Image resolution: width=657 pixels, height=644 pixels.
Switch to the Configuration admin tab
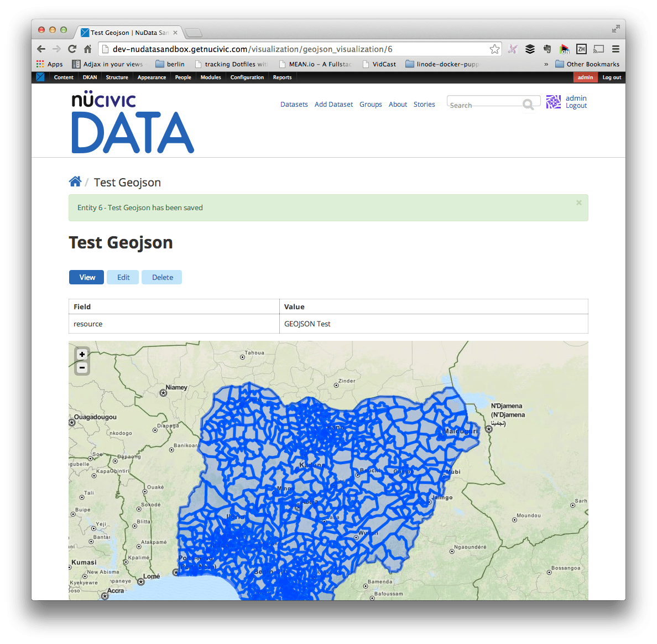[x=247, y=77]
